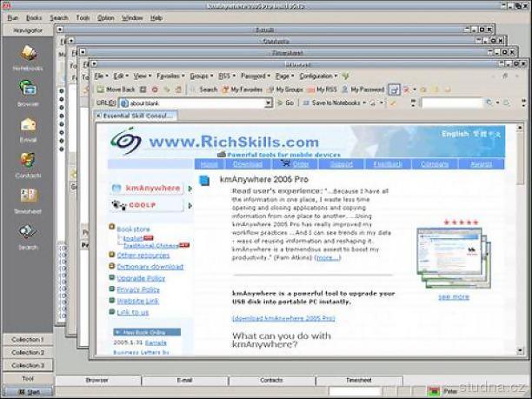Switch to the E-mail bottom tab
Image resolution: width=532 pixels, height=399 pixels.
tap(185, 381)
